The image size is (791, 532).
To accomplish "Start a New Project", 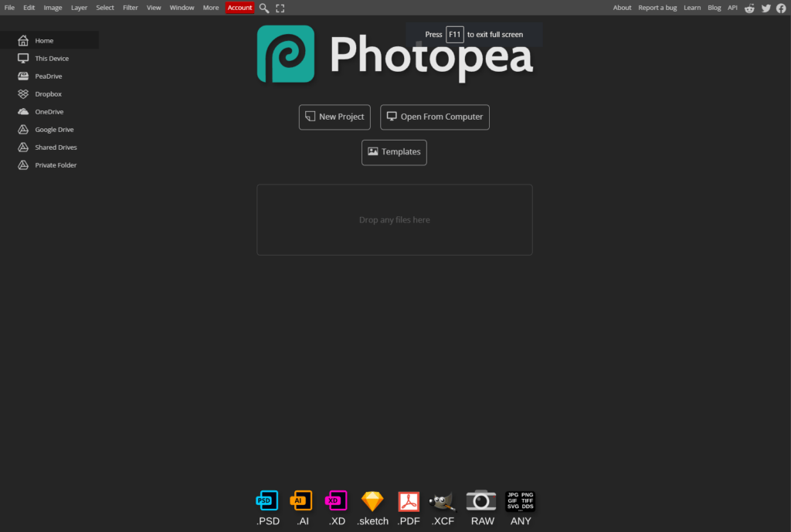I will 334,117.
